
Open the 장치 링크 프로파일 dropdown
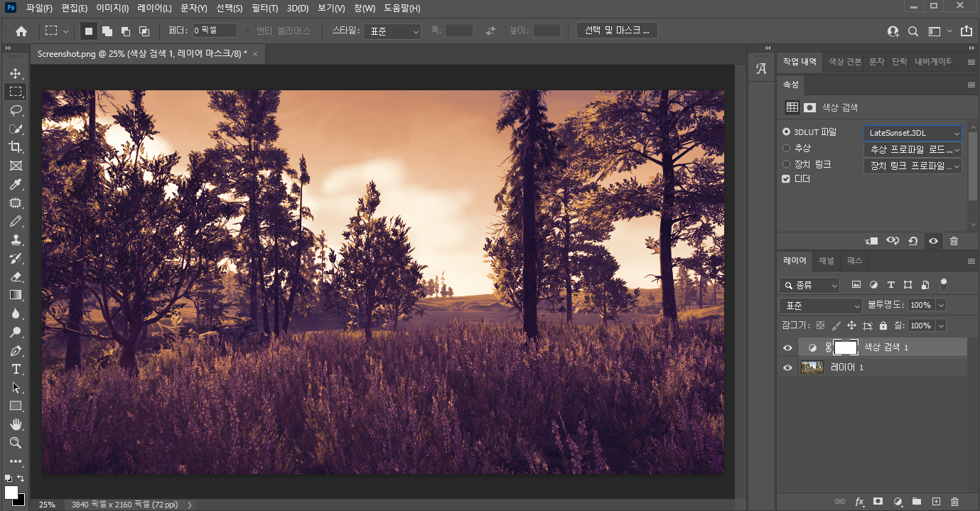pyautogui.click(x=912, y=166)
